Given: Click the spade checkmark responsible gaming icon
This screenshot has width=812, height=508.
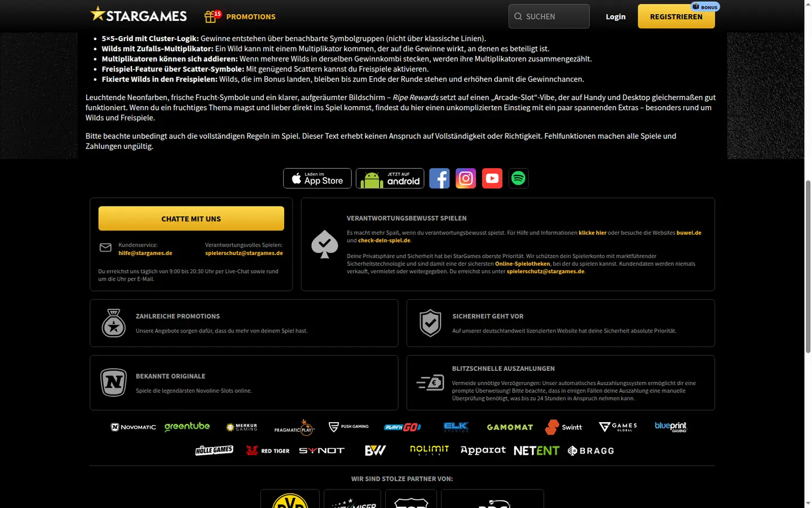Looking at the screenshot, I should coord(325,244).
